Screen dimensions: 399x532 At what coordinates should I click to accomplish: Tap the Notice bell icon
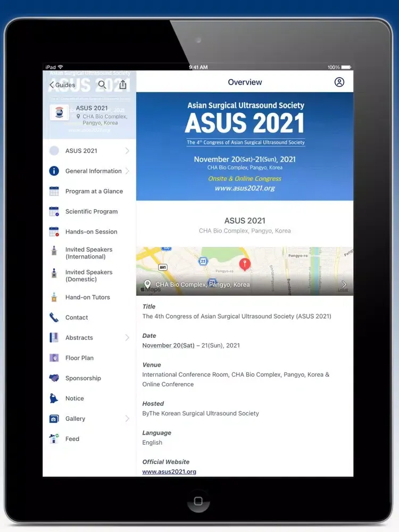click(54, 398)
